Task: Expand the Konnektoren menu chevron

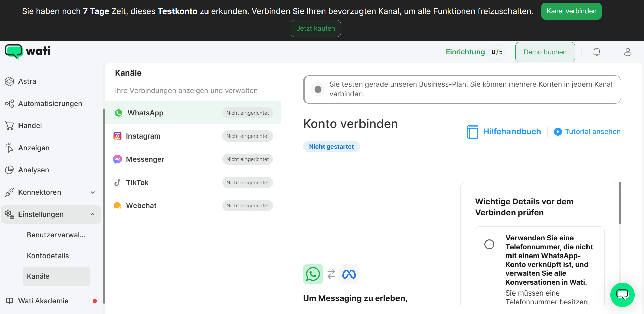Action: (x=93, y=192)
